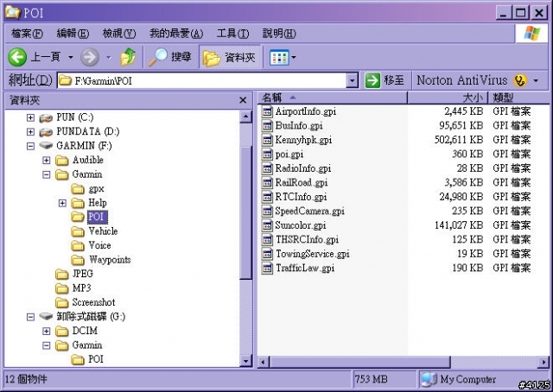Click the grey Forward arrow button
Screen dimensions: 553x392
coord(90,57)
